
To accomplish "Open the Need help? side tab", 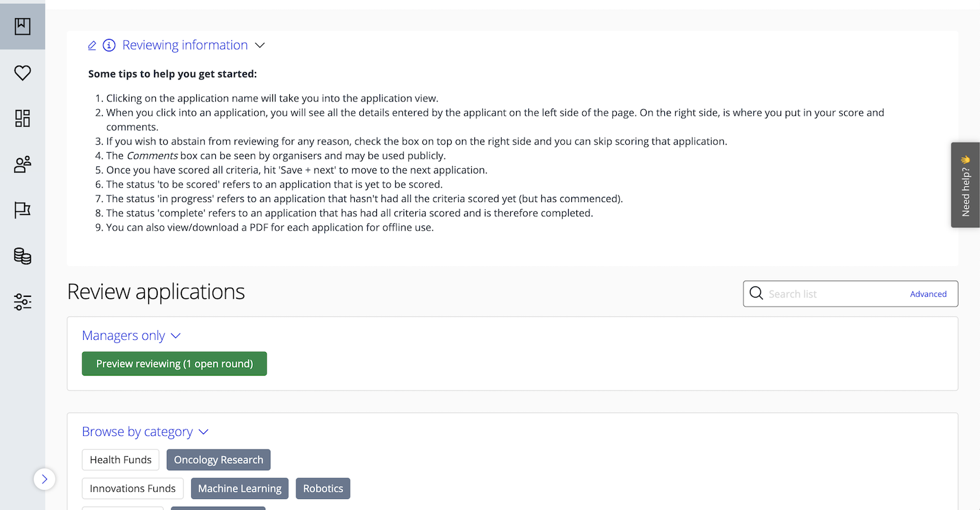I will [x=965, y=185].
